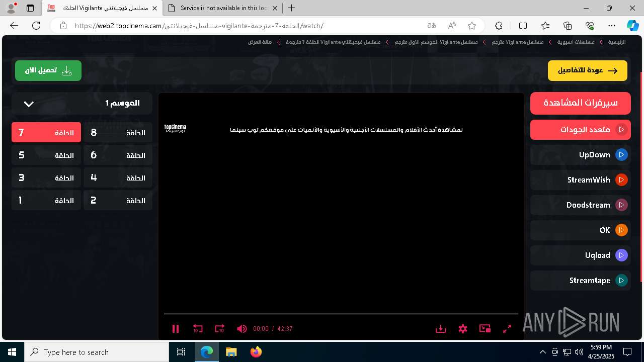The height and width of the screenshot is (362, 644).
Task: Skip forward ten seconds
Action: pos(220,329)
